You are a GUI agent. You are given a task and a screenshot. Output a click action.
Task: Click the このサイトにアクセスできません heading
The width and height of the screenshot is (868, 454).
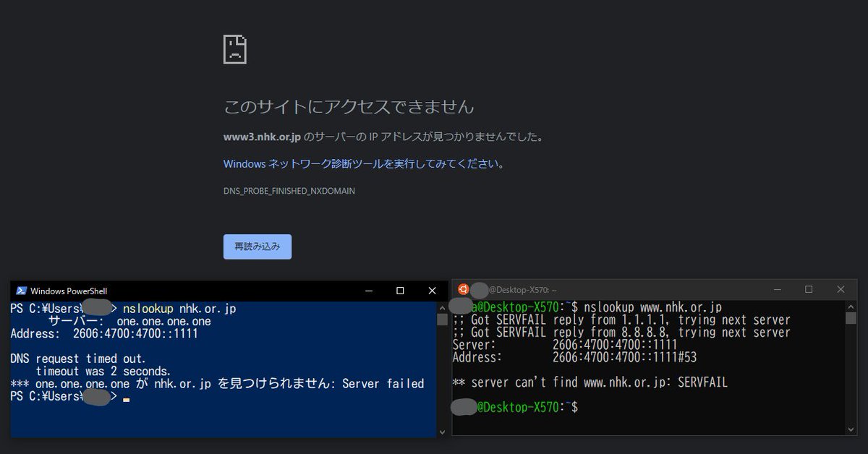pos(349,107)
